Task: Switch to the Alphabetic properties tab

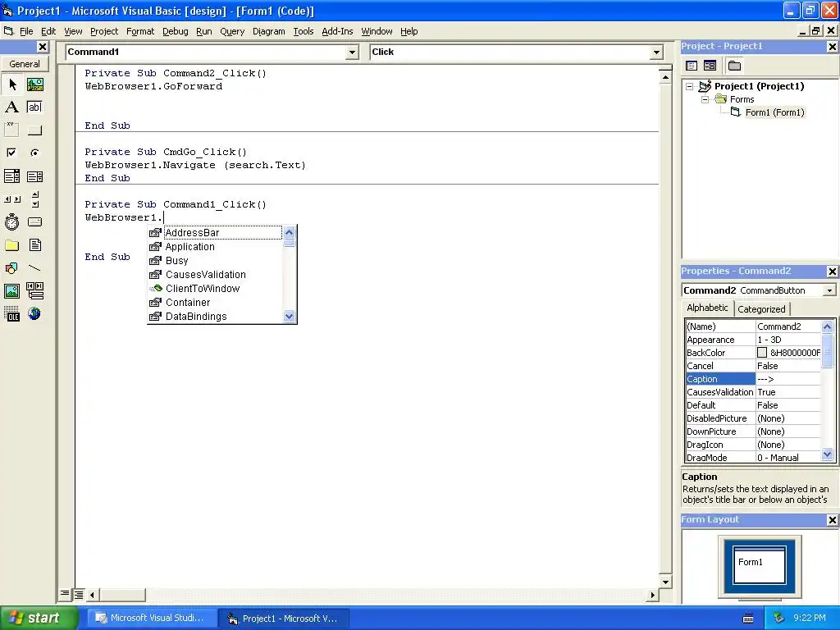Action: click(x=707, y=308)
